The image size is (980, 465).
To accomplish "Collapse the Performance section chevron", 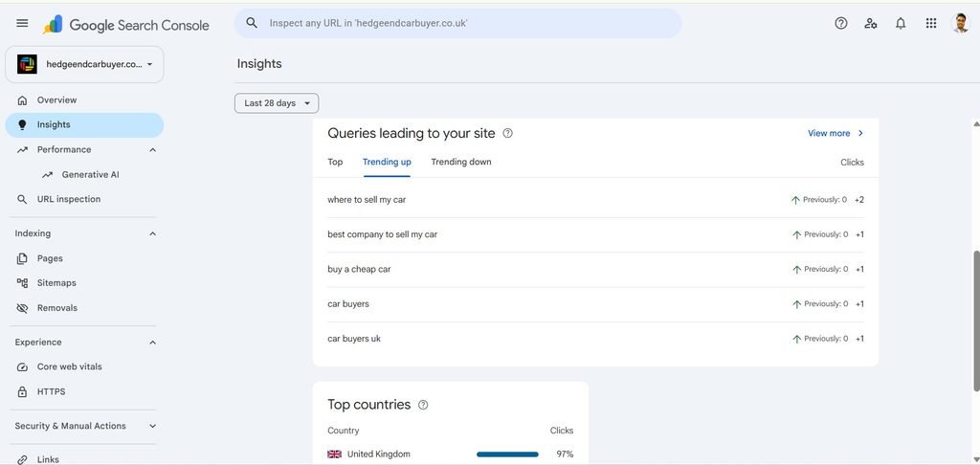I will (153, 150).
